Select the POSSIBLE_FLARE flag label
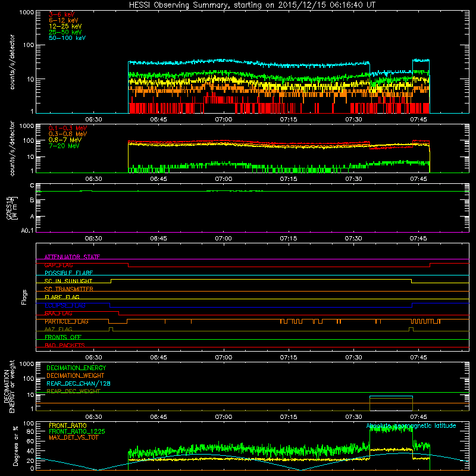 [x=68, y=273]
